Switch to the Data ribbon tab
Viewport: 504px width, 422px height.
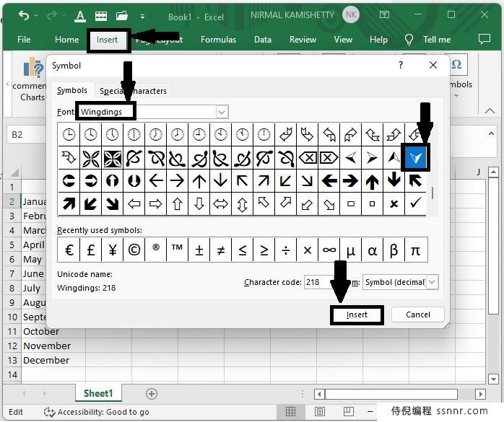point(263,40)
